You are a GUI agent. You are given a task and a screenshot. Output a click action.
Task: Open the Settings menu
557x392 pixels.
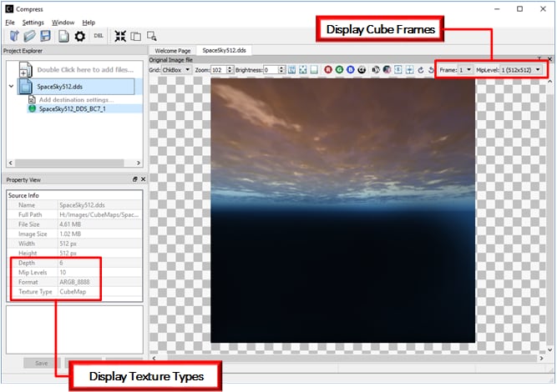click(x=33, y=22)
